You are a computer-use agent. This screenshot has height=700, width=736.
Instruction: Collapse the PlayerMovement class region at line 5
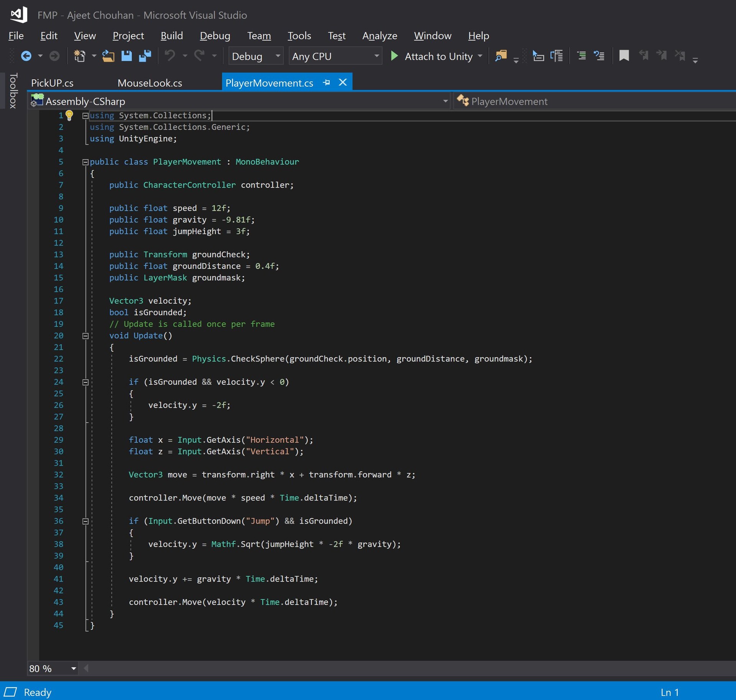[x=85, y=161]
